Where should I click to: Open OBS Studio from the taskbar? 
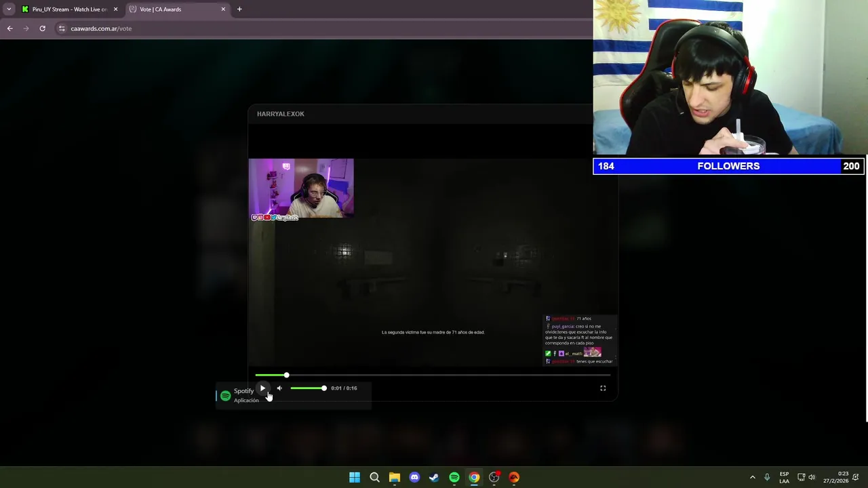pyautogui.click(x=494, y=477)
